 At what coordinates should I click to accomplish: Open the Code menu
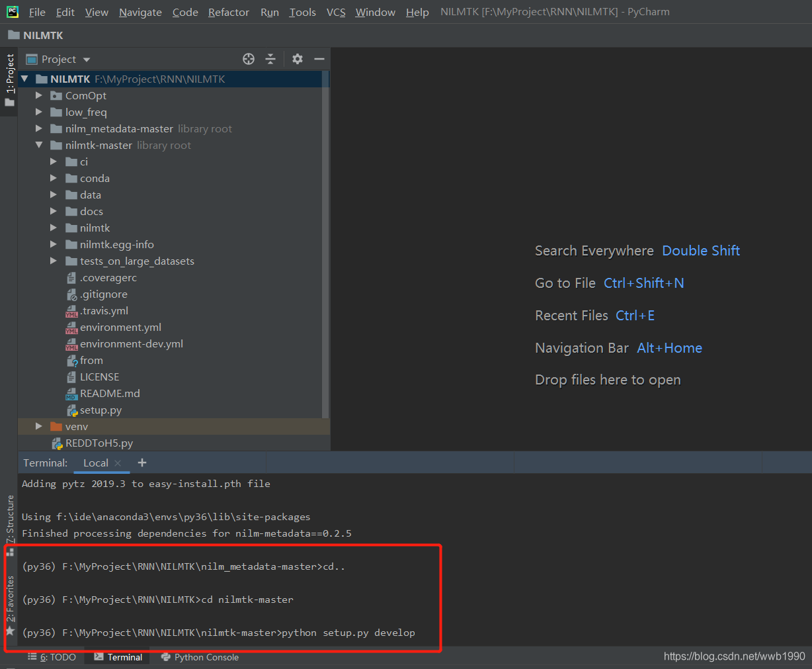click(x=185, y=12)
